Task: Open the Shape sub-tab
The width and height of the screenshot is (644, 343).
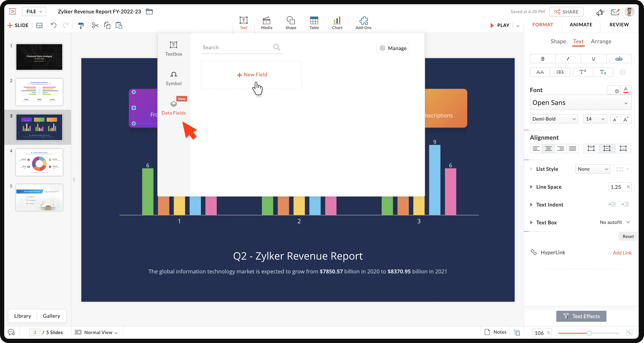Action: point(558,41)
